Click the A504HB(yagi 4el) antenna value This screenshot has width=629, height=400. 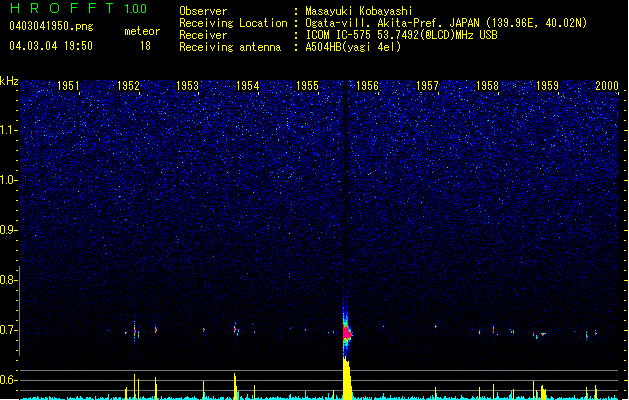click(353, 47)
